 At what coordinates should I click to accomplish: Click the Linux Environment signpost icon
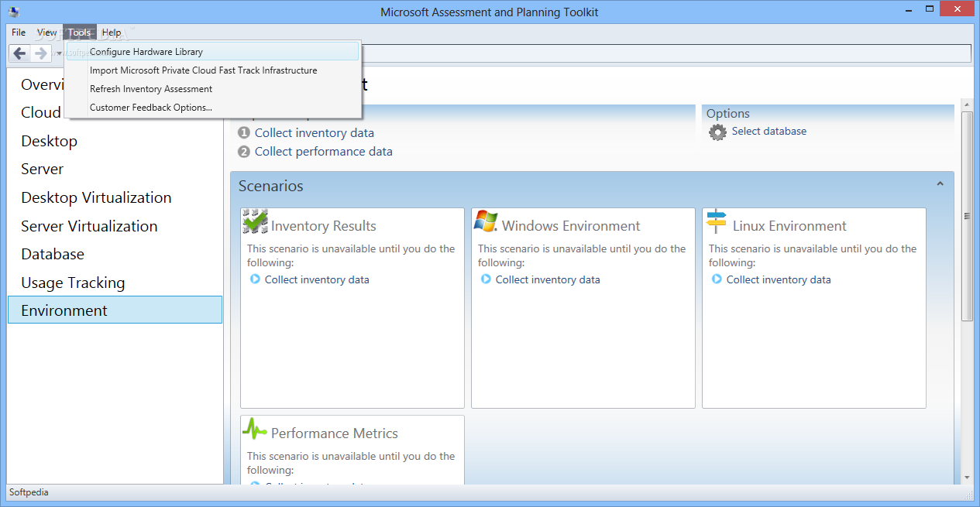click(717, 221)
